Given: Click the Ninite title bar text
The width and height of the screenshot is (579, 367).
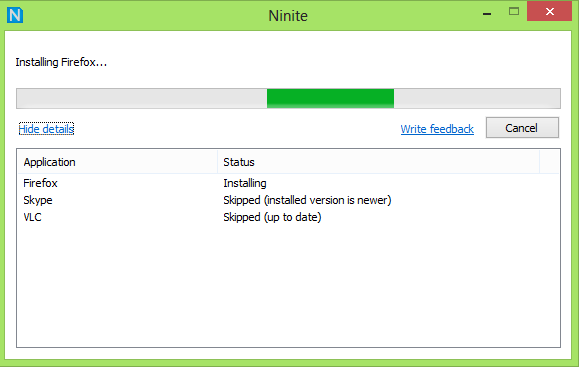Looking at the screenshot, I should point(288,16).
